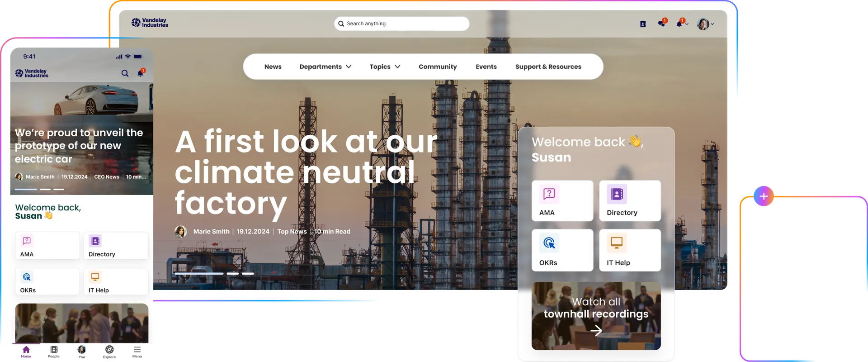The image size is (868, 362).
Task: Click the purple plus button
Action: click(764, 196)
